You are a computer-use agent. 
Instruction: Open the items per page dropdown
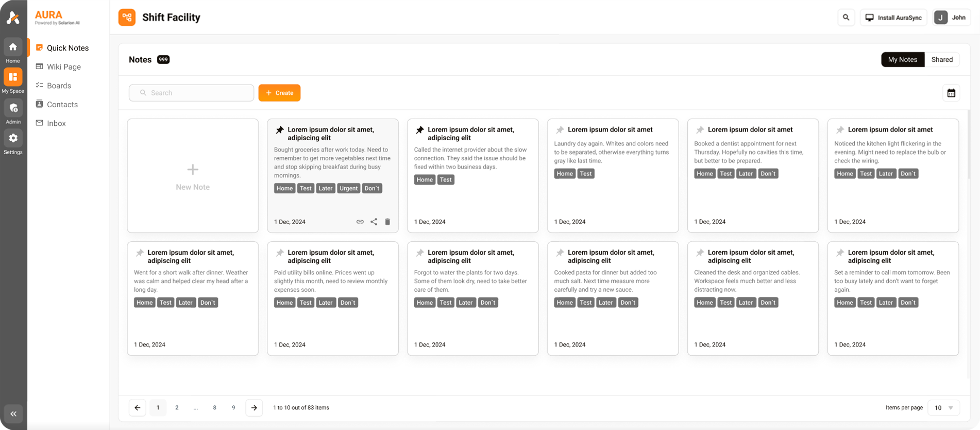943,408
